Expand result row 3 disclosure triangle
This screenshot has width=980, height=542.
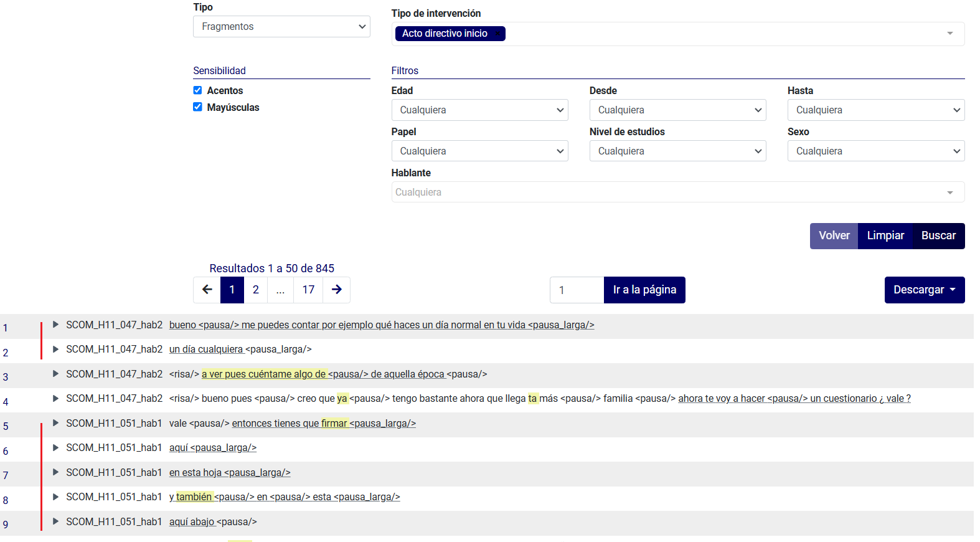tap(55, 374)
